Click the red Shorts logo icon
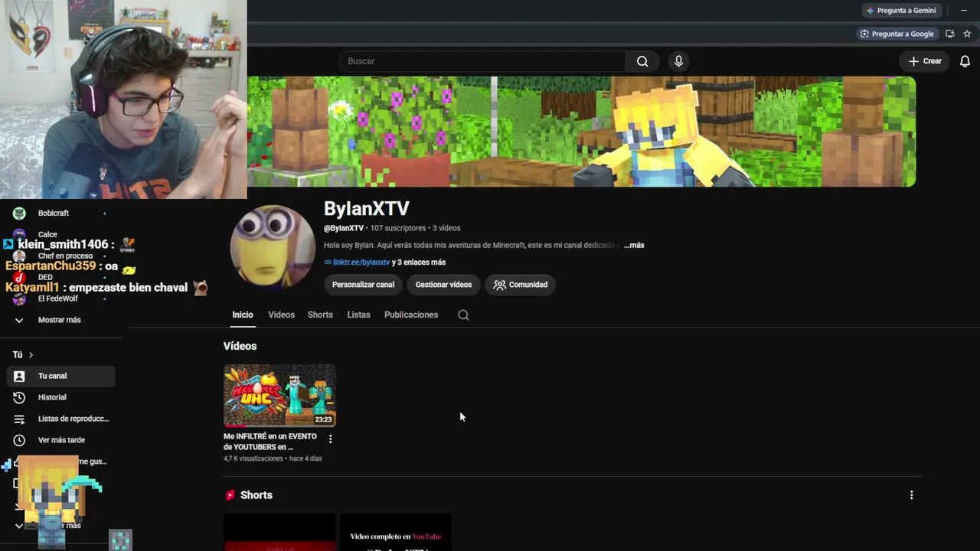 tap(230, 495)
